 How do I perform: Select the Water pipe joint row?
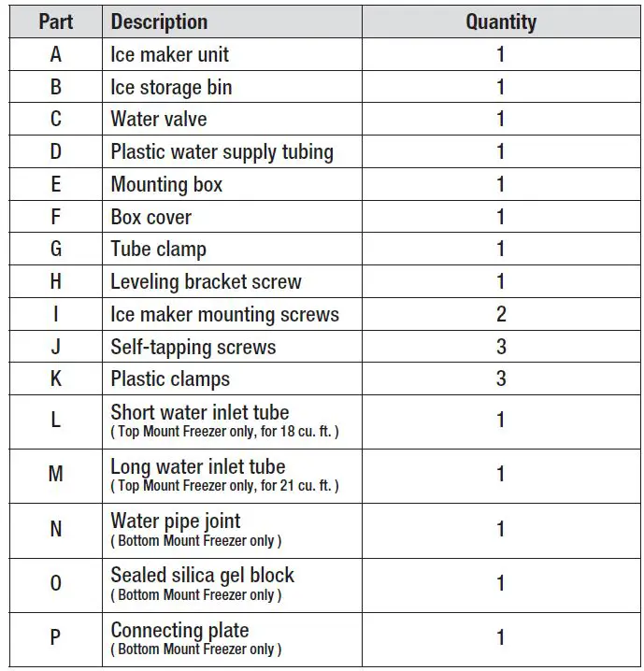pyautogui.click(x=176, y=521)
